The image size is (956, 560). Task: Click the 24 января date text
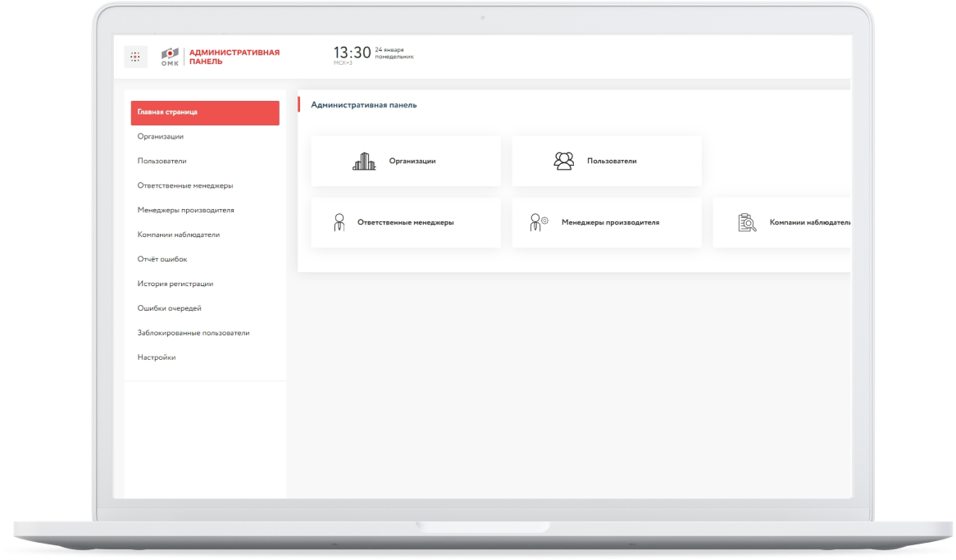tap(389, 50)
